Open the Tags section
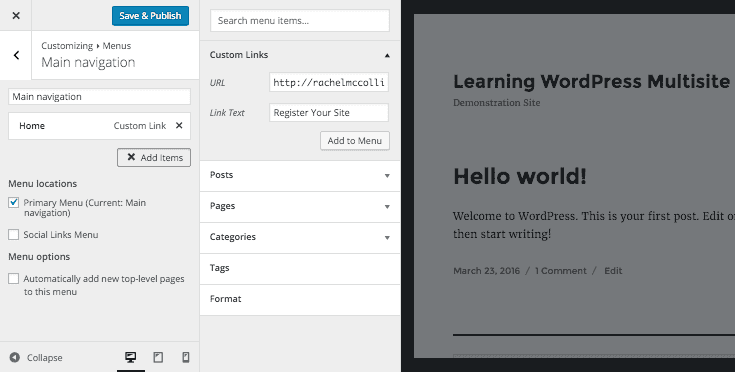Image resolution: width=735 pixels, height=372 pixels. 300,268
